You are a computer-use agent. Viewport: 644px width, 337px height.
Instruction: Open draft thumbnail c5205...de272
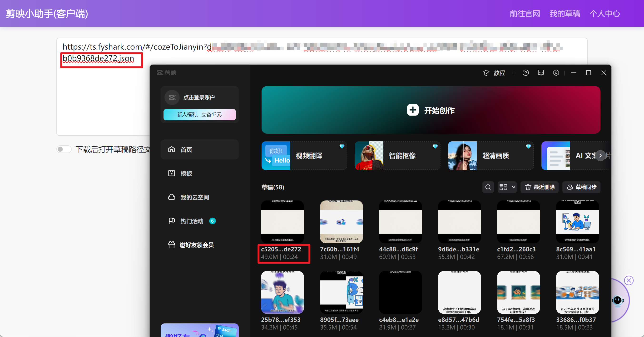(282, 222)
